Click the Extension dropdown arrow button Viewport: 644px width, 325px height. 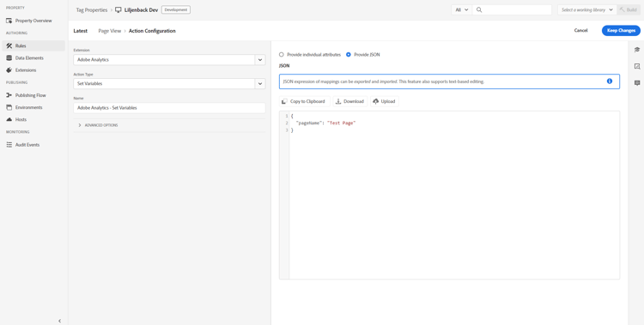(260, 59)
